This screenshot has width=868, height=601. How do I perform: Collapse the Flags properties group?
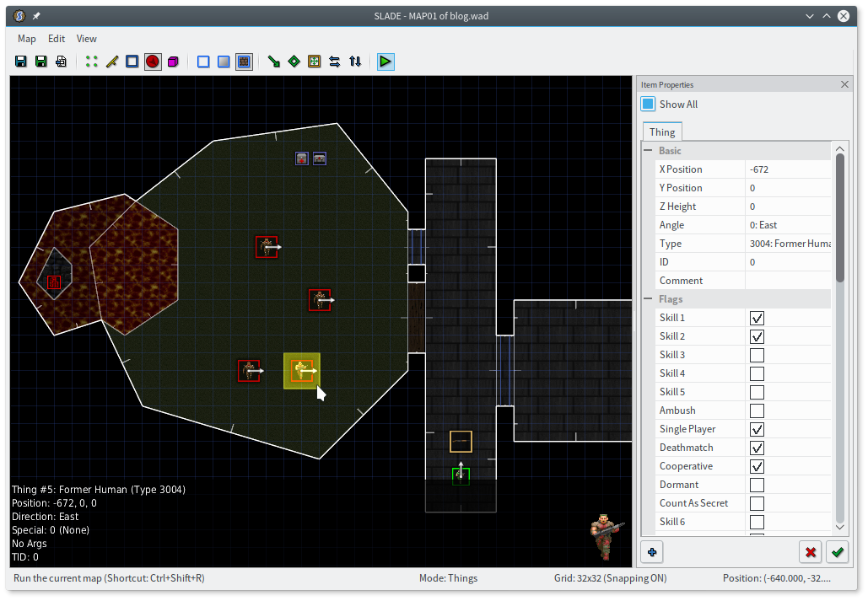(648, 299)
